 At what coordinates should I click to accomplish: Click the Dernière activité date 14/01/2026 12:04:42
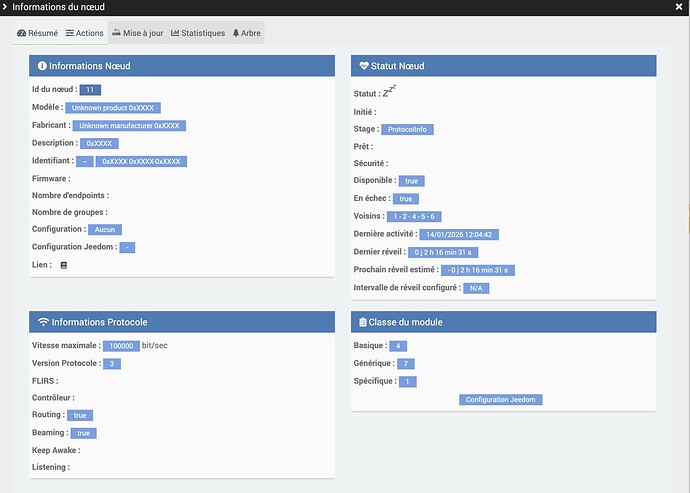(459, 235)
